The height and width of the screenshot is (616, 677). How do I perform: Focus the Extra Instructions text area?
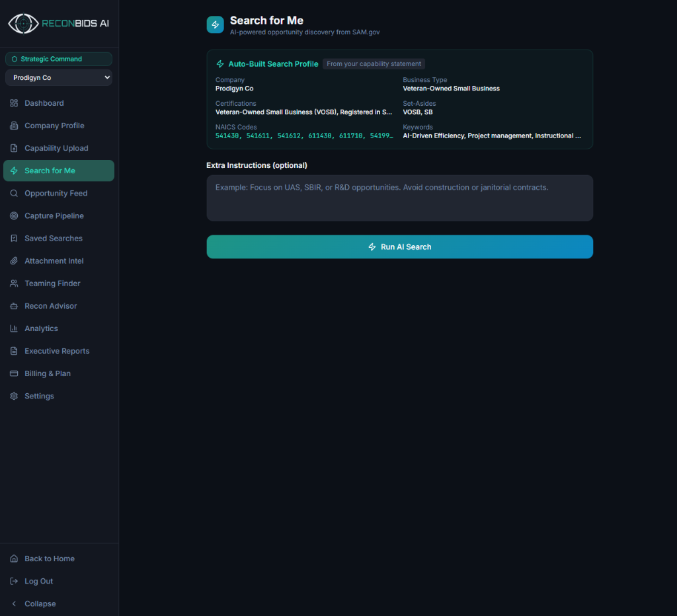click(x=400, y=198)
